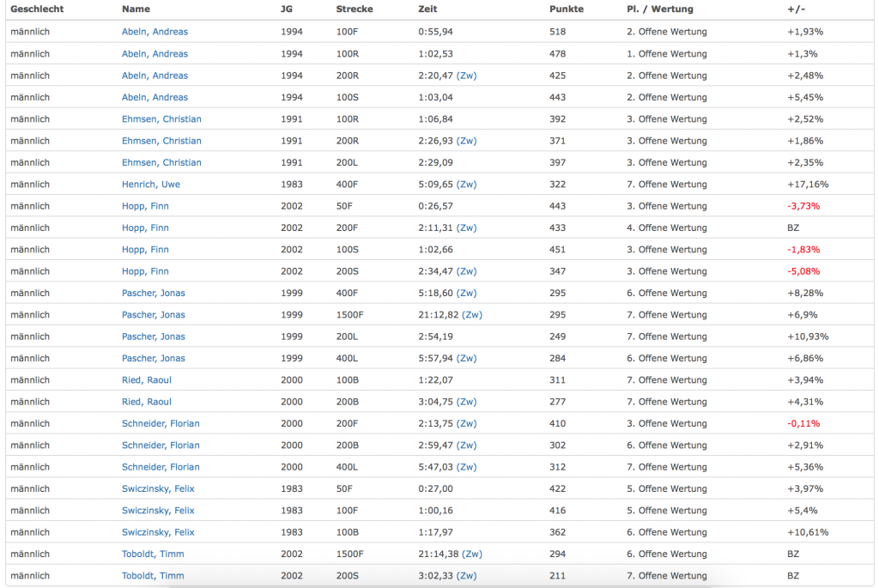Screen dimensions: 879x588
Task: Click the Zeit column header
Action: 427,9
